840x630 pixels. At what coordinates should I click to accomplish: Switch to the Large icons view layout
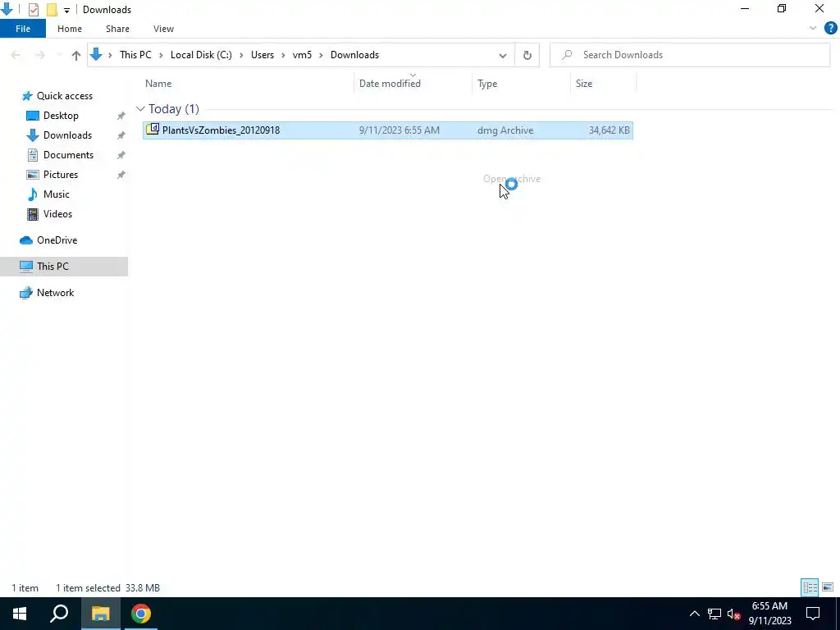[828, 587]
